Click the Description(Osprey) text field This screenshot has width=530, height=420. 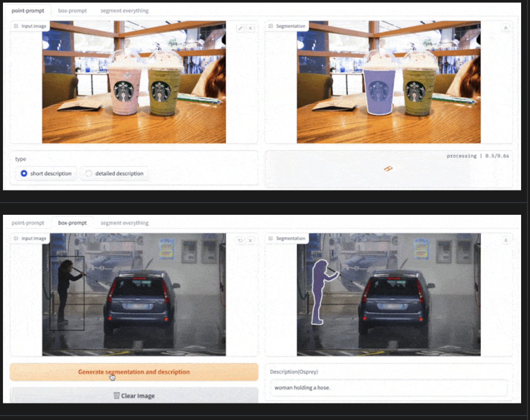(389, 388)
